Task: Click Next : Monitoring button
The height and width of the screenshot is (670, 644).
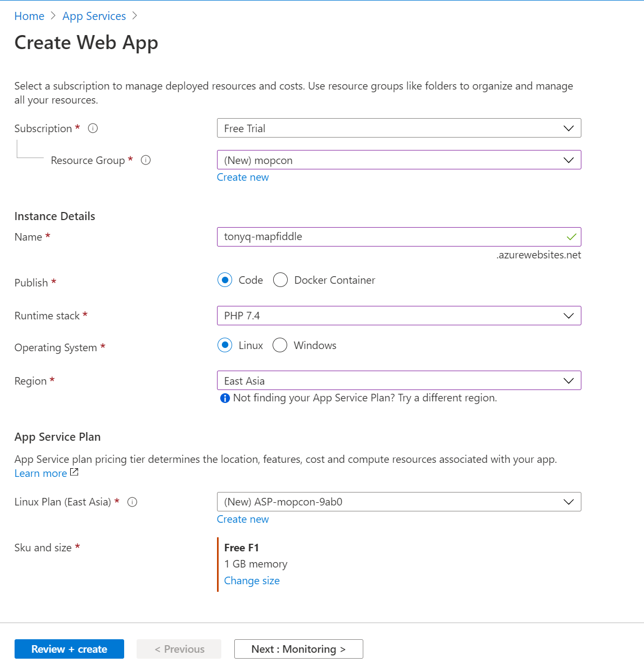Action: [299, 649]
